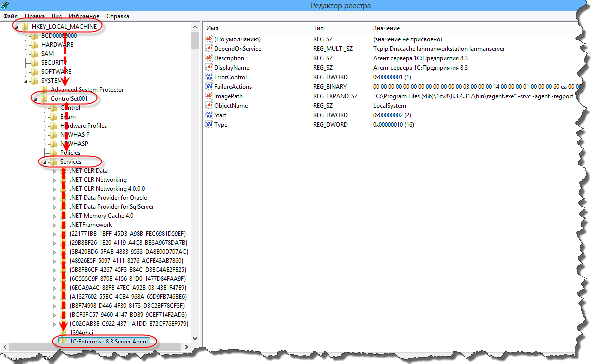Expand the BCD00000000 key
591x364 pixels.
pyautogui.click(x=26, y=36)
